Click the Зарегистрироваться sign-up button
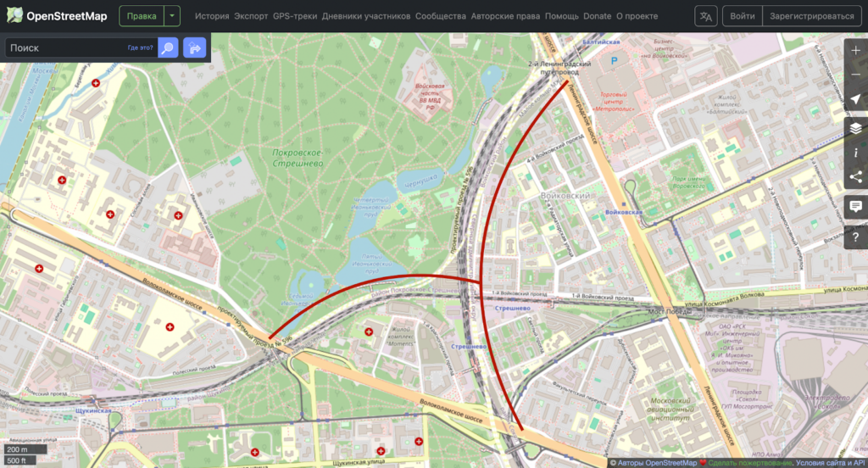Image resolution: width=868 pixels, height=468 pixels. (811, 16)
